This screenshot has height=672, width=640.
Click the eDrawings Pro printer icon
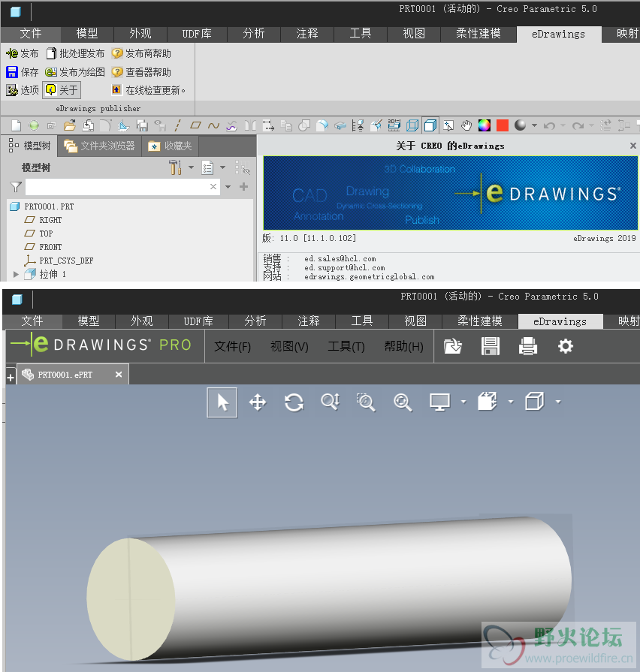527,346
